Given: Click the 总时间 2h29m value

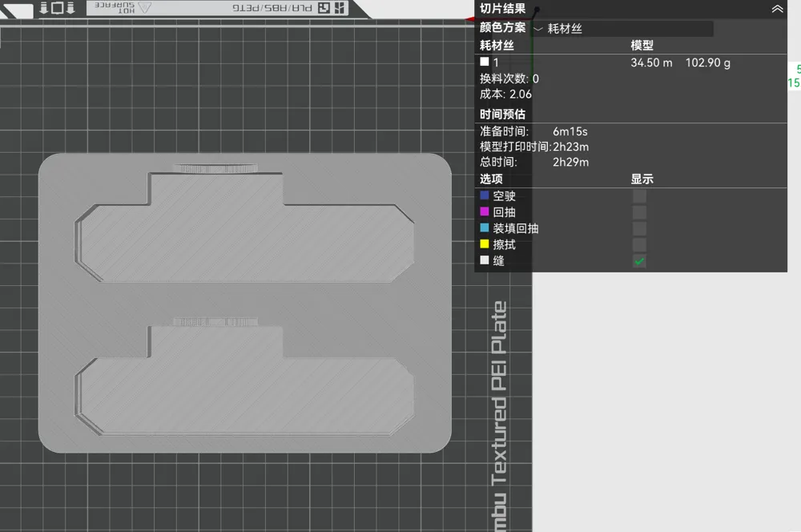Looking at the screenshot, I should click(570, 163).
